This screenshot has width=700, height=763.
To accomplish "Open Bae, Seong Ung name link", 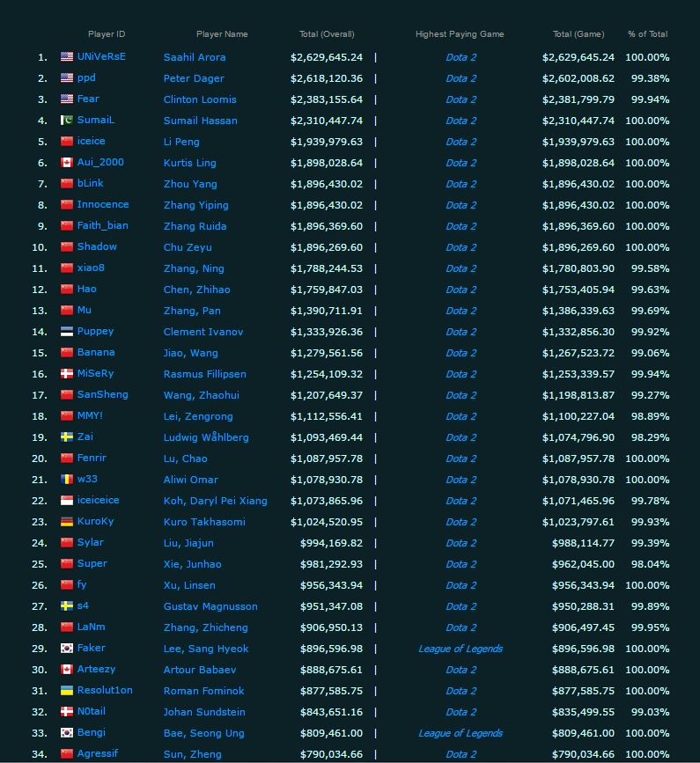I will click(x=204, y=733).
